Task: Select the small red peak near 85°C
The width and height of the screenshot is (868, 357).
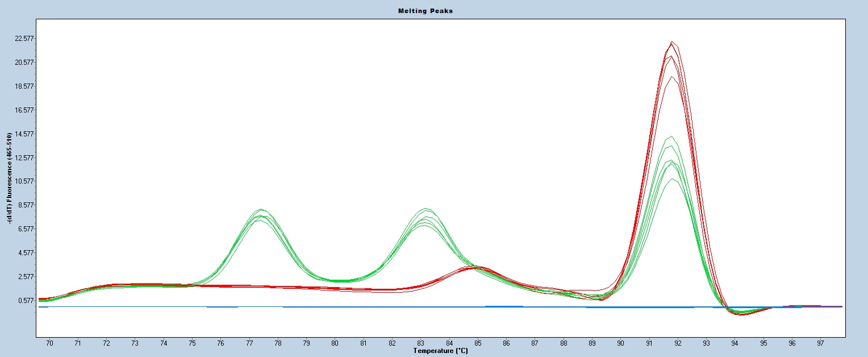Action: point(476,267)
